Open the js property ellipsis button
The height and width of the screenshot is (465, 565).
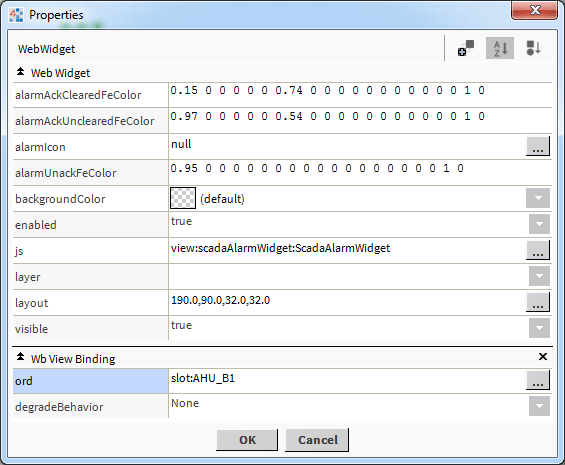tap(538, 250)
